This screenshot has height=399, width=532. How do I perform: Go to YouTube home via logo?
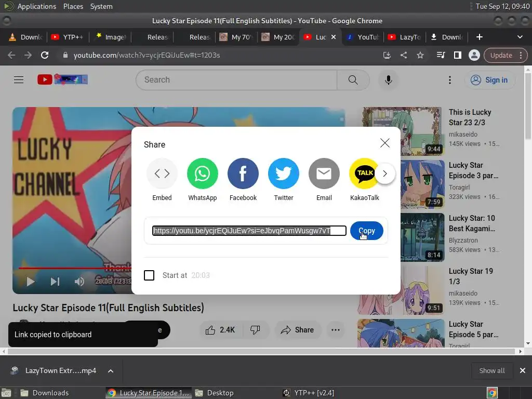tap(62, 79)
